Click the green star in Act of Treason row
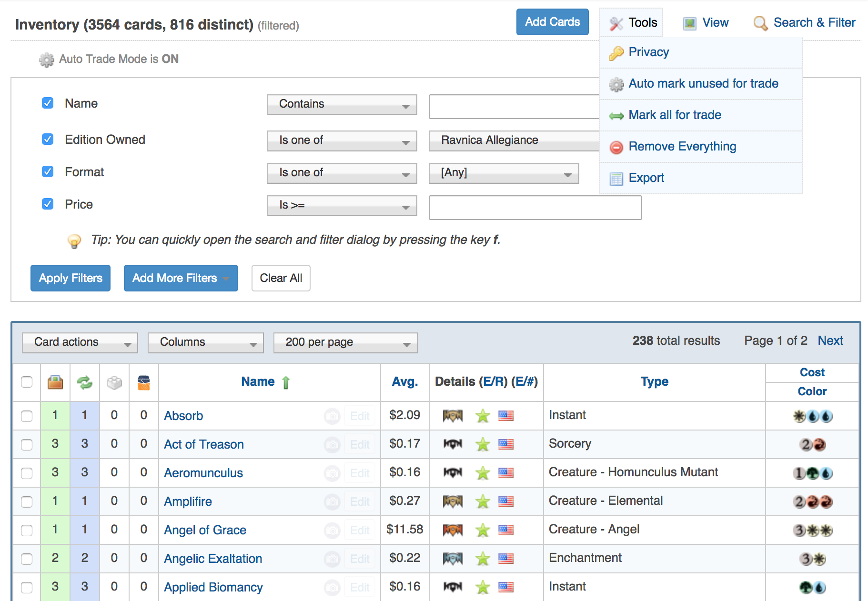Image resolution: width=868 pixels, height=601 pixels. pyautogui.click(x=483, y=444)
